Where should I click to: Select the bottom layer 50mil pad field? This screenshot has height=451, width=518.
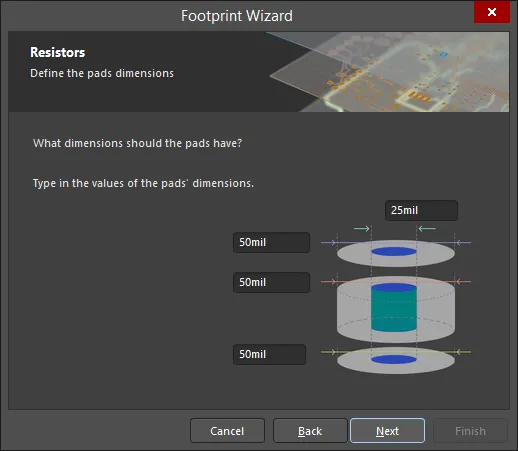tap(269, 354)
